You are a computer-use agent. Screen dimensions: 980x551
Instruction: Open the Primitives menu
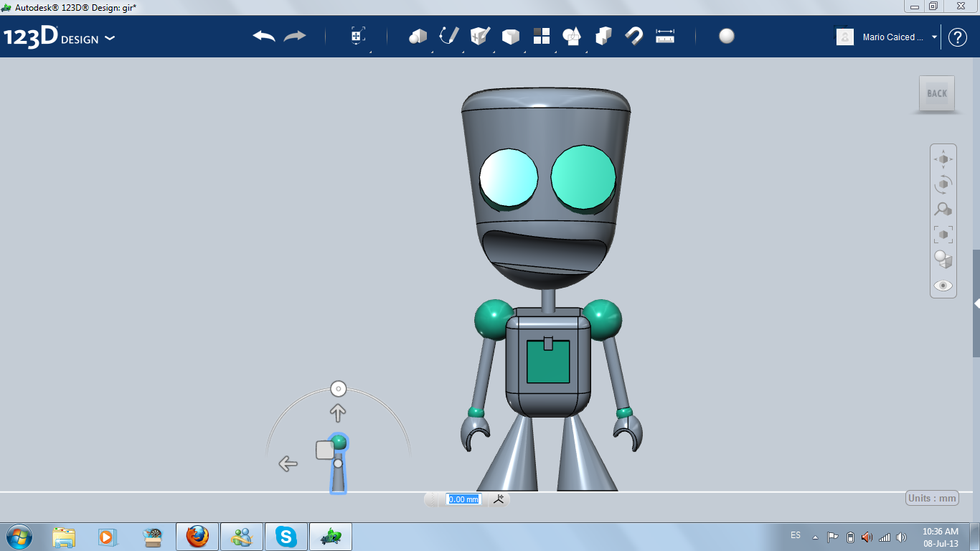tap(418, 37)
